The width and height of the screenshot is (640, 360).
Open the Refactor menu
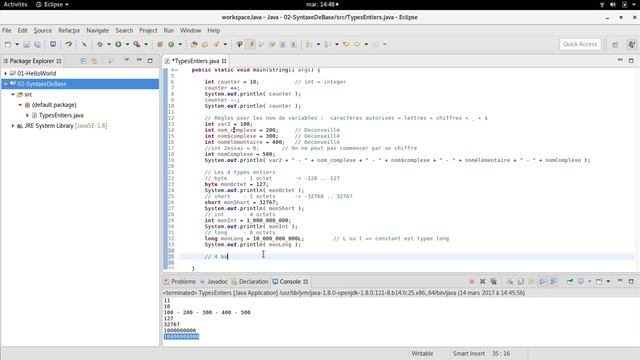[x=69, y=30]
